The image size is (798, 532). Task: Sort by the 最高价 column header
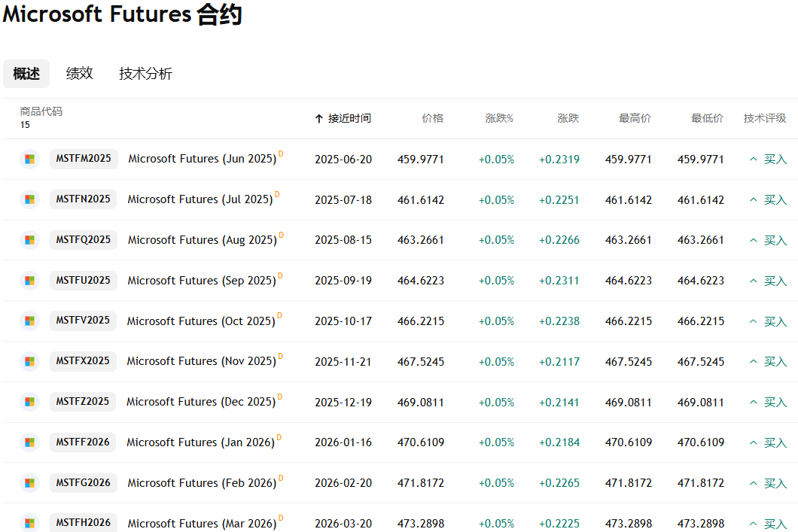[x=635, y=118]
